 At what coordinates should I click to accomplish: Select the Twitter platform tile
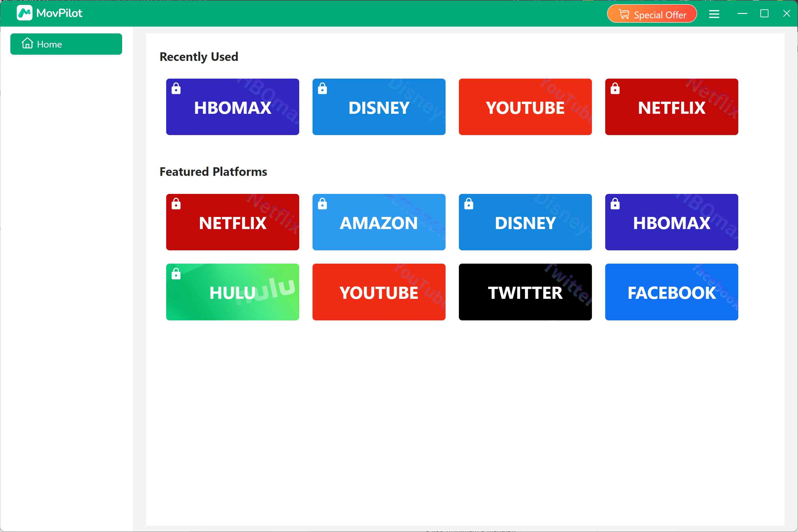pyautogui.click(x=525, y=292)
